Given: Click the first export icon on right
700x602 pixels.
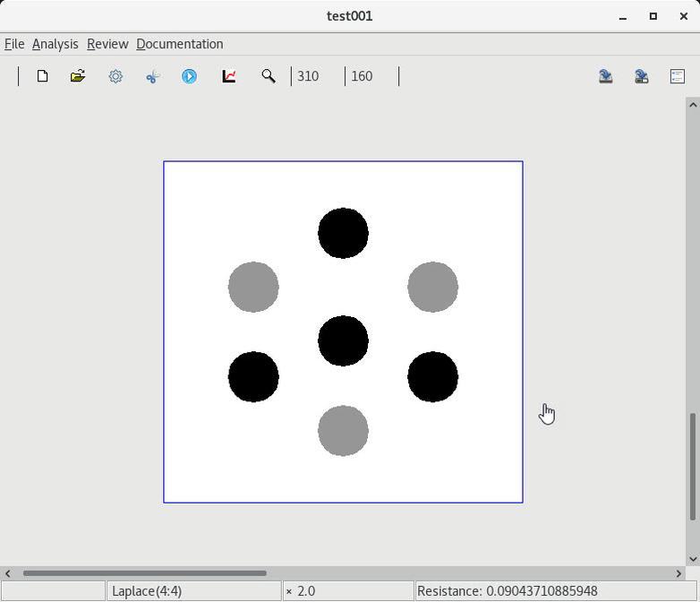Looking at the screenshot, I should (x=606, y=76).
